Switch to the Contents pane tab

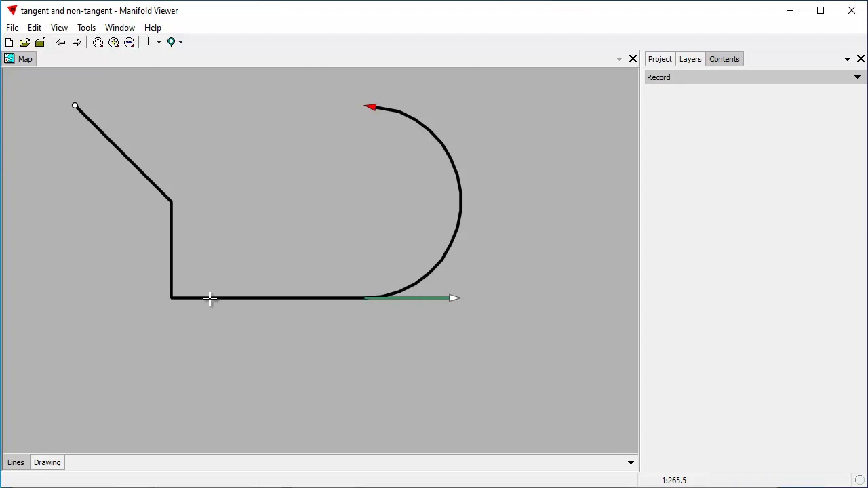pyautogui.click(x=724, y=59)
